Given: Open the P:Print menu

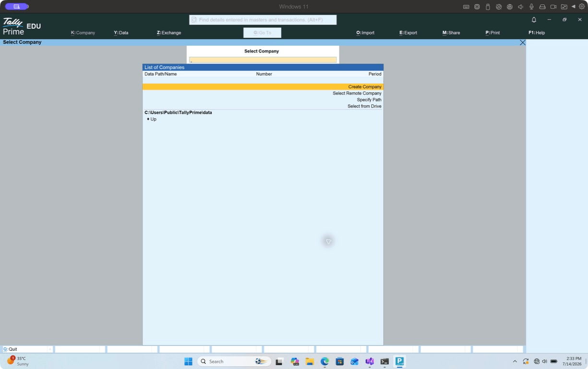Looking at the screenshot, I should (x=492, y=33).
